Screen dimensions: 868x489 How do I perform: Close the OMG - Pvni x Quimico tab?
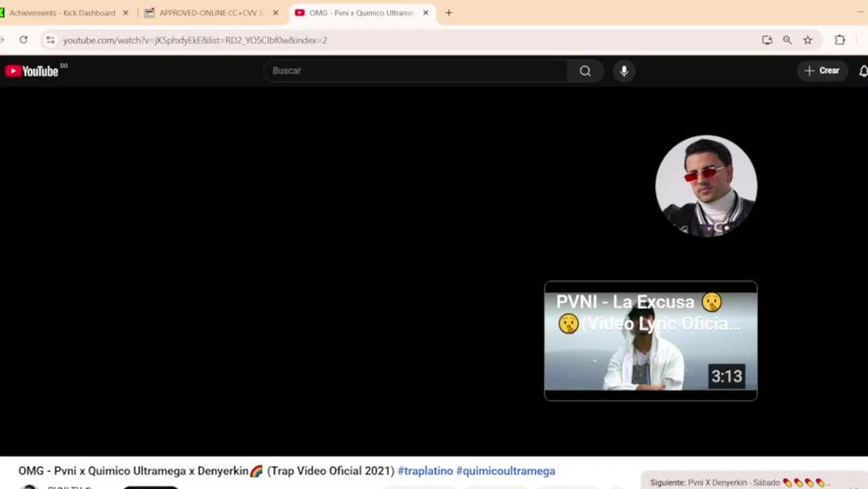click(426, 13)
